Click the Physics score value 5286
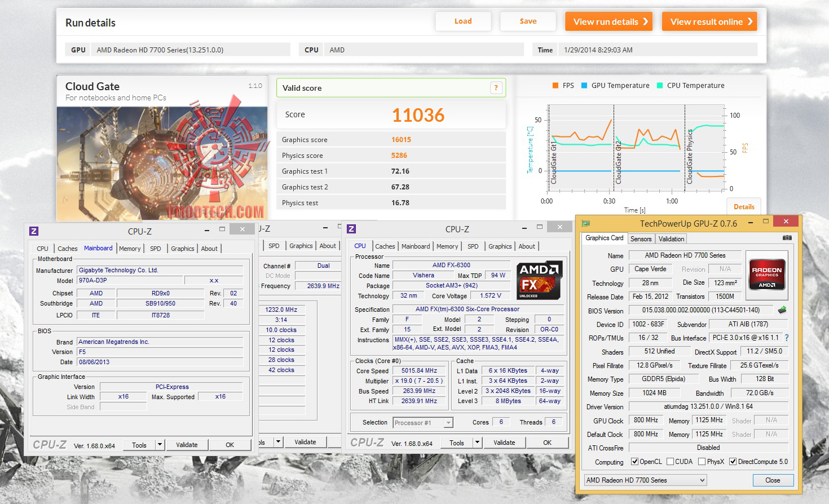829x504 pixels. (x=399, y=156)
